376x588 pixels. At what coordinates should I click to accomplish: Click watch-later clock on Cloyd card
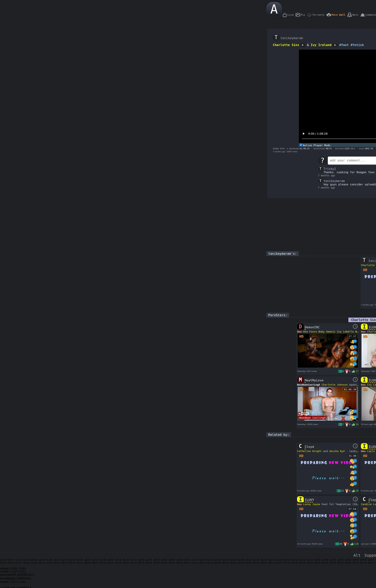tap(355, 446)
